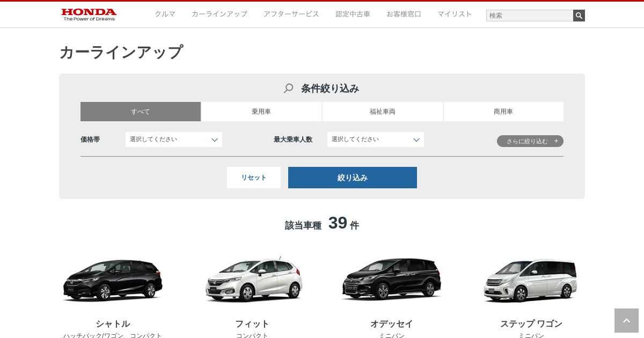The height and width of the screenshot is (338, 644).
Task: Click the plus icon on さらに絞り込む
Action: [557, 141]
